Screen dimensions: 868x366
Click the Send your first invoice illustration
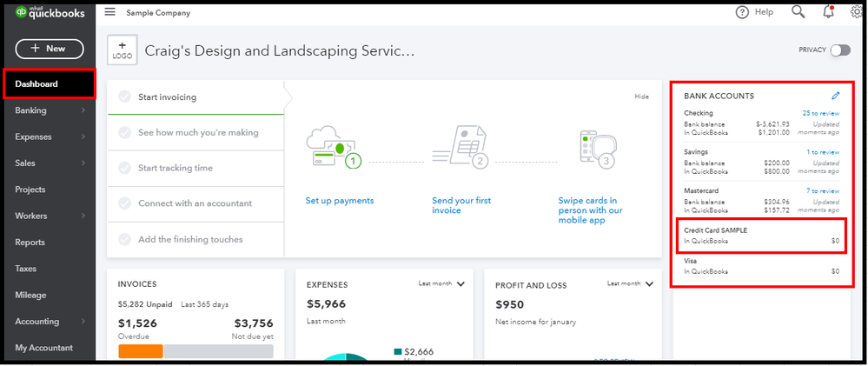click(x=461, y=147)
